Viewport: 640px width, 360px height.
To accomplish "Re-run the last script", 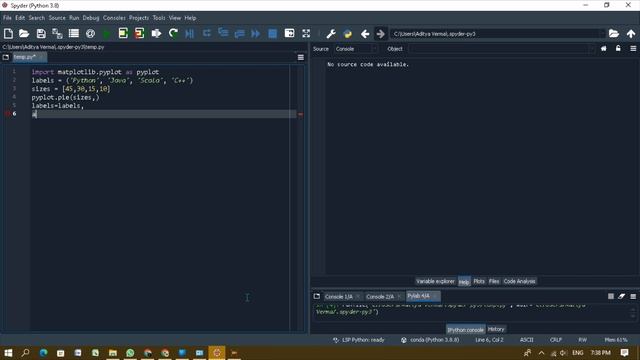I will click(173, 33).
